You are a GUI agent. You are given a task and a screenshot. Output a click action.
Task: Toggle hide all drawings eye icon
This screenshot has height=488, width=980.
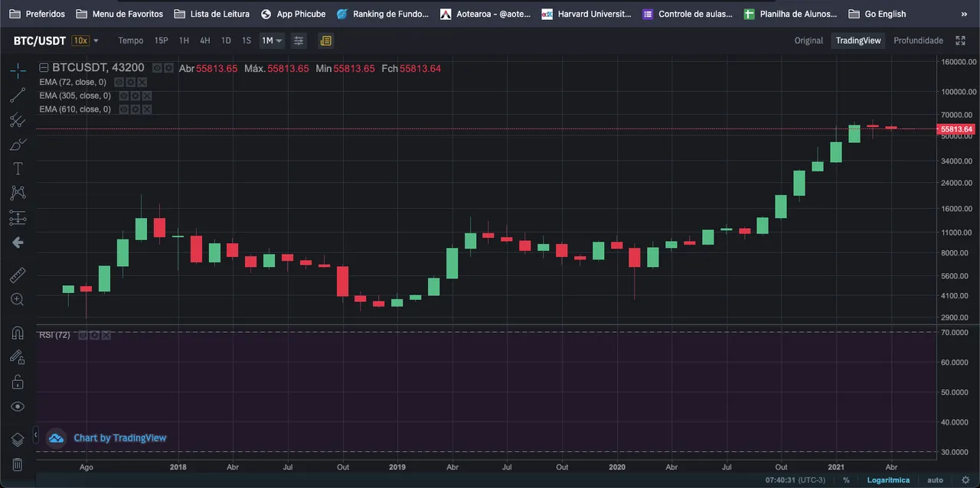[18, 406]
